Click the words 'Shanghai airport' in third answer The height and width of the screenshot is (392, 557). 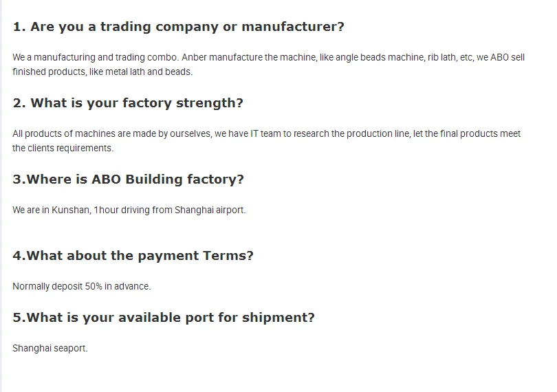click(x=213, y=210)
